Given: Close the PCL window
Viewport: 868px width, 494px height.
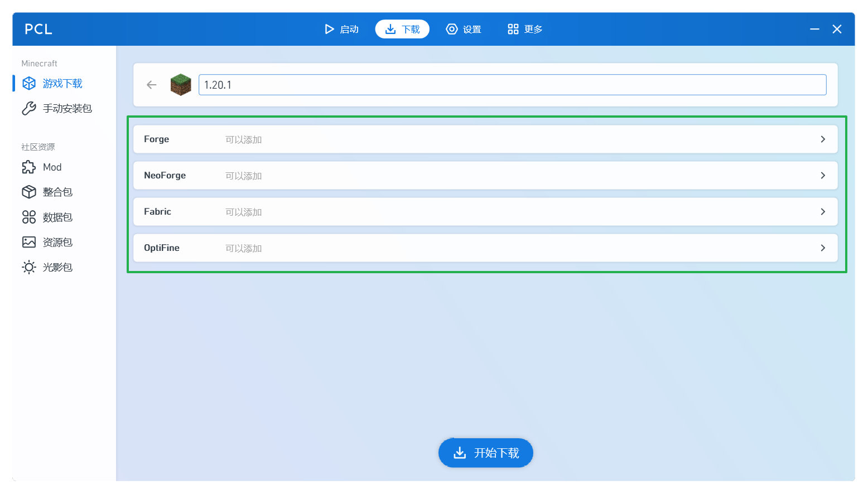Looking at the screenshot, I should [837, 29].
